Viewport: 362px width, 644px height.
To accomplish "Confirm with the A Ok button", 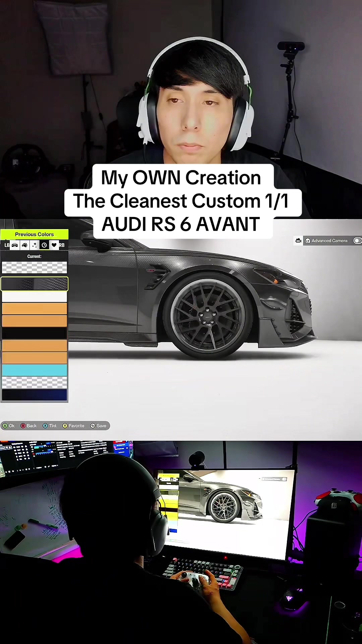I will 8,426.
